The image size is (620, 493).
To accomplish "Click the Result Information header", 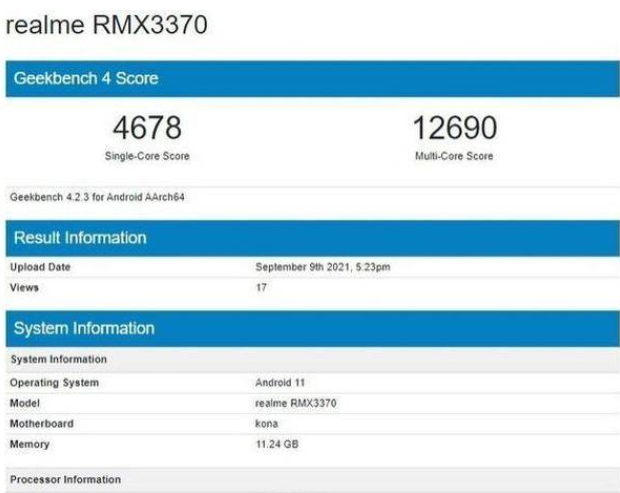I will tap(312, 238).
